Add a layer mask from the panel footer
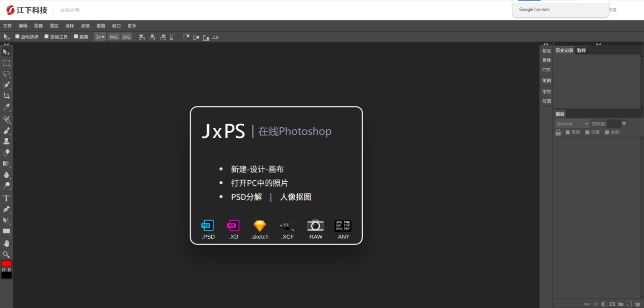This screenshot has height=308, width=644. click(x=612, y=304)
